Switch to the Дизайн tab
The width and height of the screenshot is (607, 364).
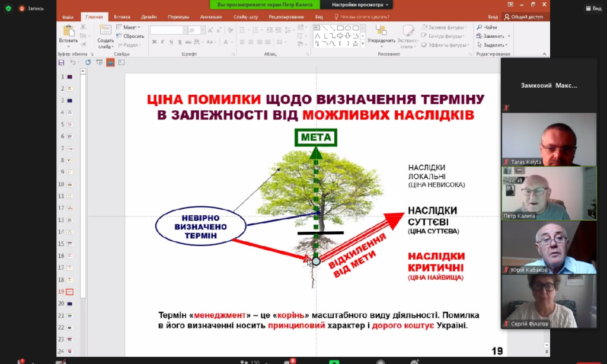[149, 17]
